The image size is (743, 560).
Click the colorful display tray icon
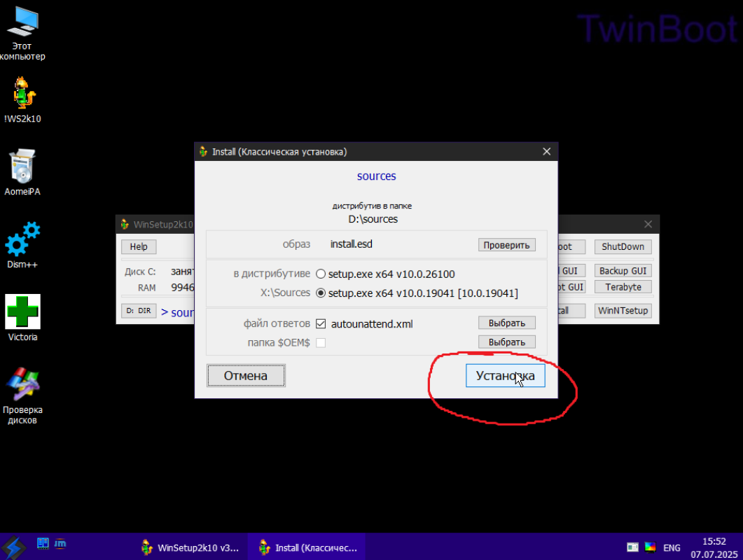pyautogui.click(x=650, y=547)
